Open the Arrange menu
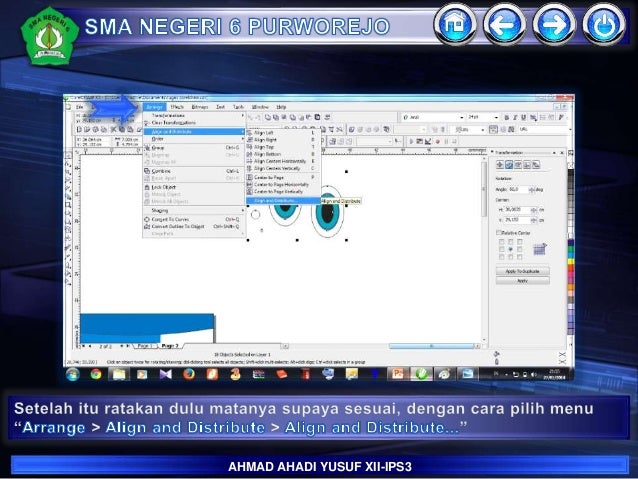638x479 pixels. pyautogui.click(x=155, y=107)
